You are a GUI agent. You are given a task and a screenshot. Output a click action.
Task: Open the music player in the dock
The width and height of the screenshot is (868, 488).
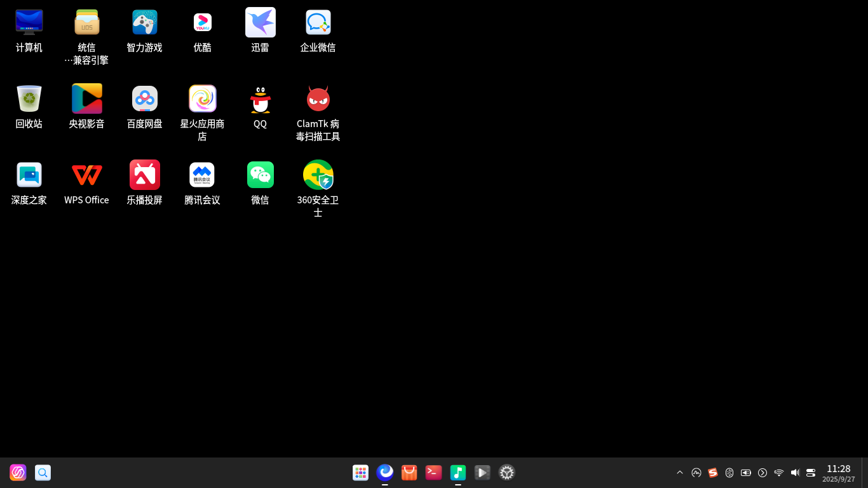pyautogui.click(x=458, y=473)
